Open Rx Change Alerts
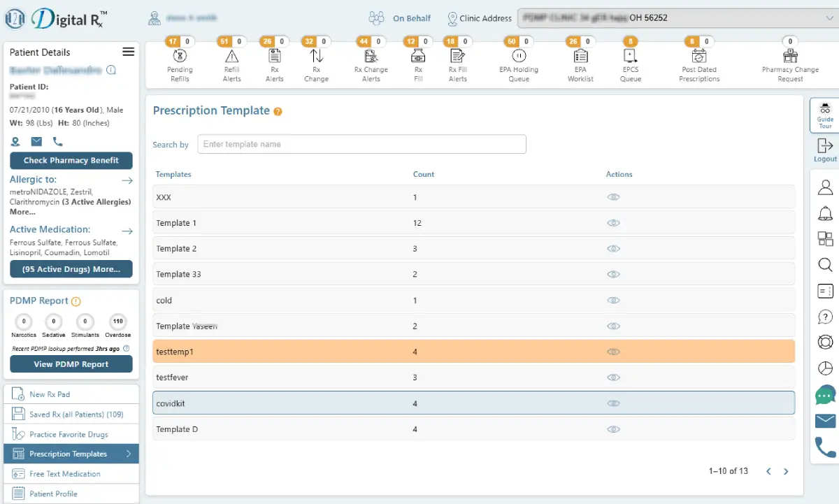Screen dimensions: 839x504 [x=371, y=62]
